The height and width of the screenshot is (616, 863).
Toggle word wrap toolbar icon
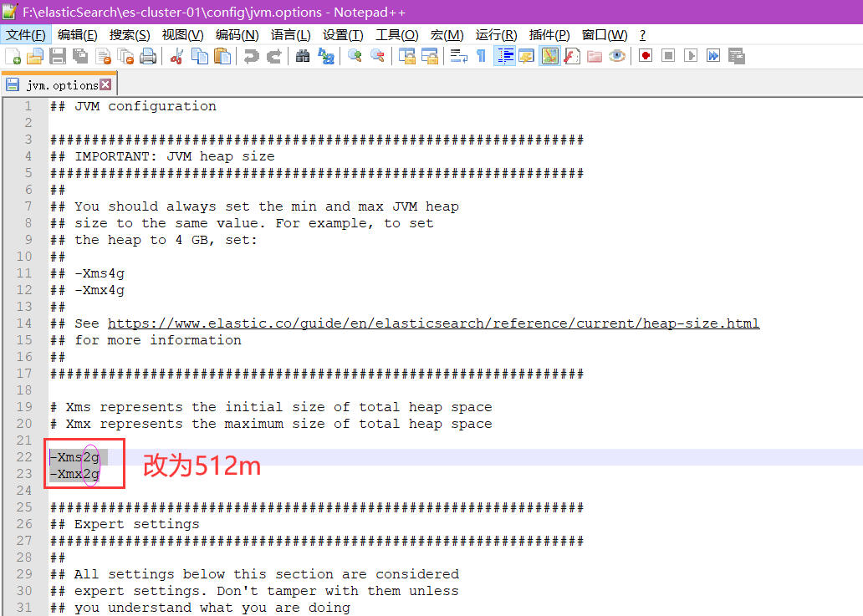[x=458, y=56]
